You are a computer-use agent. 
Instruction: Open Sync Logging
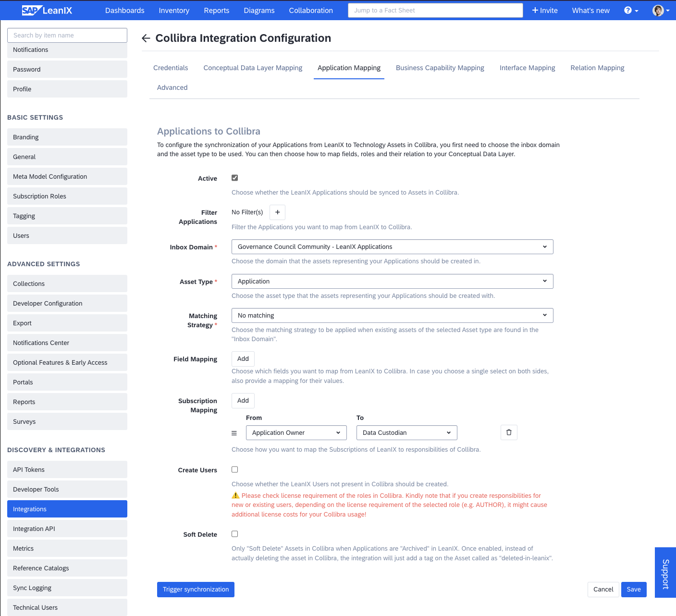coord(67,588)
